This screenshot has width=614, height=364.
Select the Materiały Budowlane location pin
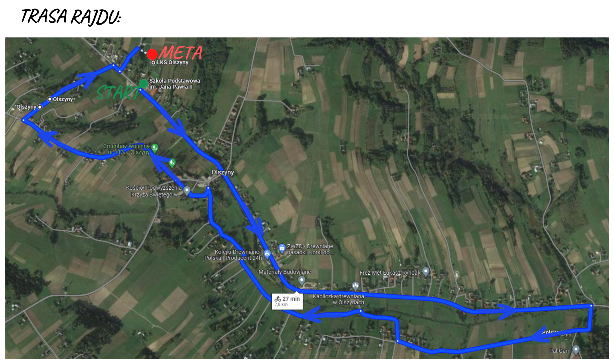(302, 280)
